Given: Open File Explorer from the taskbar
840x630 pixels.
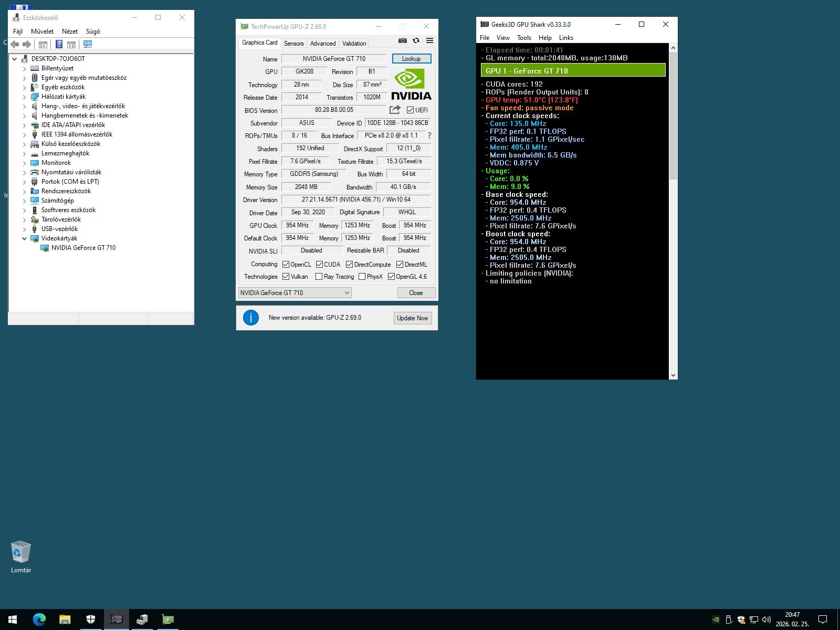Looking at the screenshot, I should [x=65, y=619].
